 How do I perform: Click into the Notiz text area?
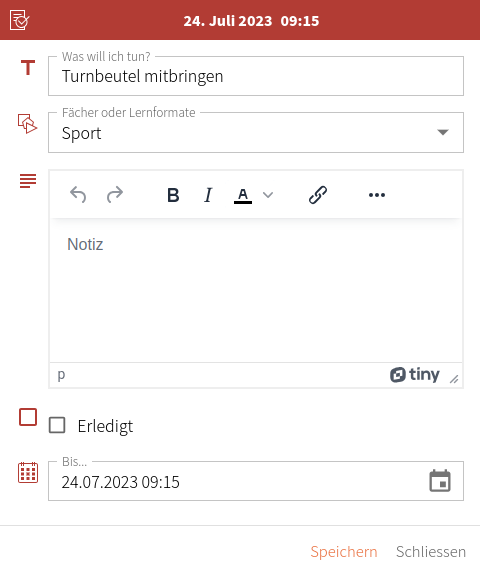256,291
